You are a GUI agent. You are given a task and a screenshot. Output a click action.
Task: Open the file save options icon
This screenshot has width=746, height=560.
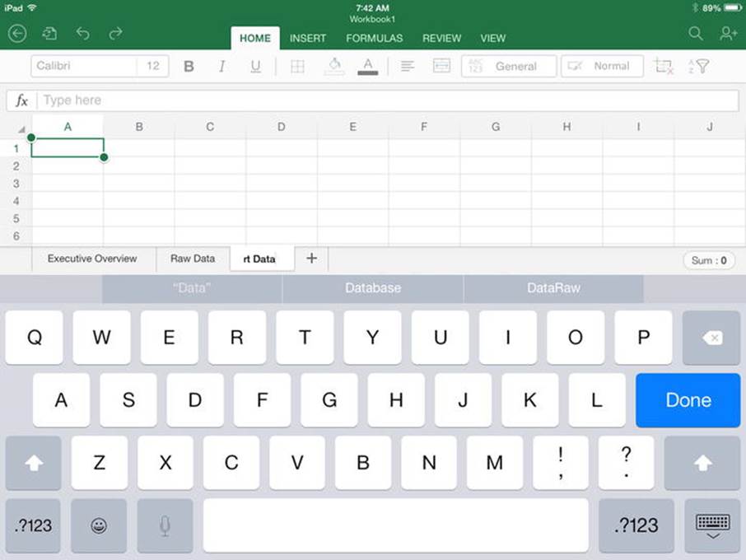coord(49,33)
